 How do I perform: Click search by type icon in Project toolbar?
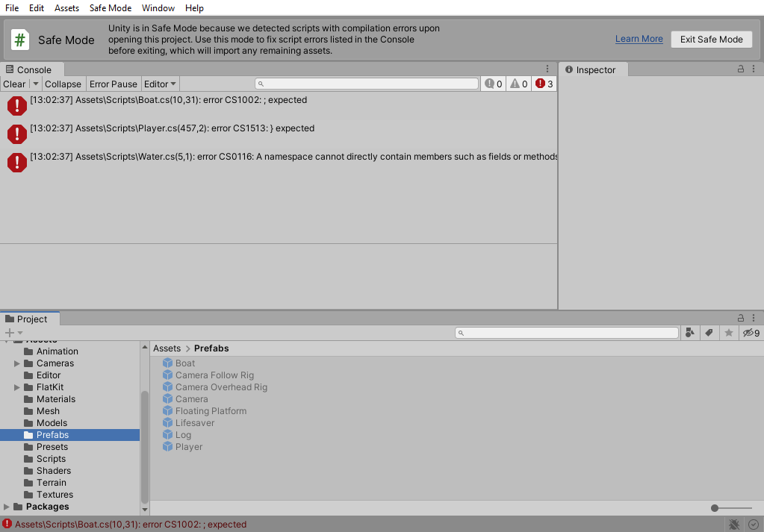click(x=689, y=332)
